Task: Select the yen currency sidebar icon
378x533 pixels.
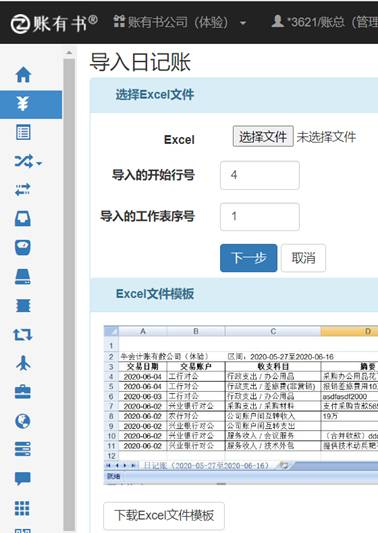Action: point(23,104)
